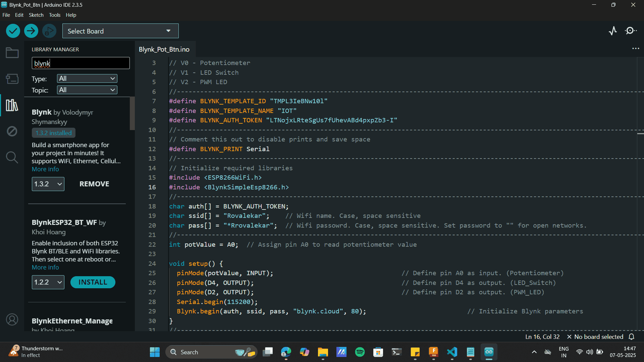Screen dimensions: 644x362
Task: Open the Sketch menu
Action: tap(36, 15)
